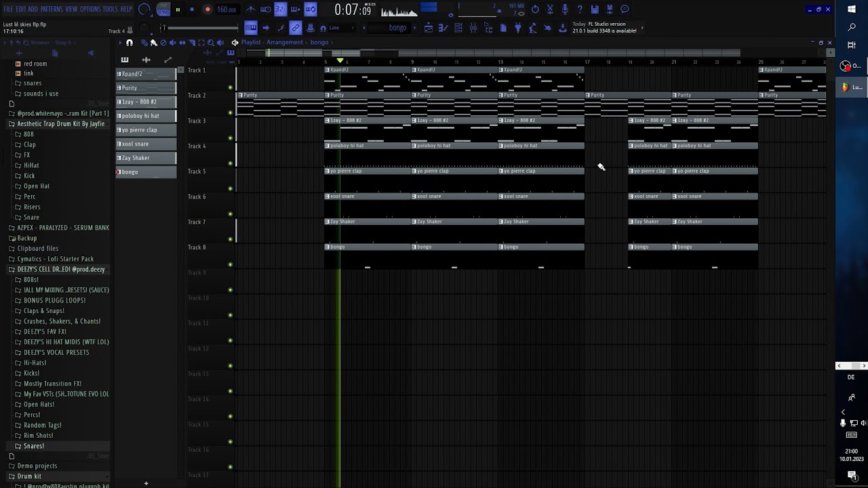The image size is (868, 488).
Task: Toggle playlist magnet snap icon
Action: coord(129,43)
